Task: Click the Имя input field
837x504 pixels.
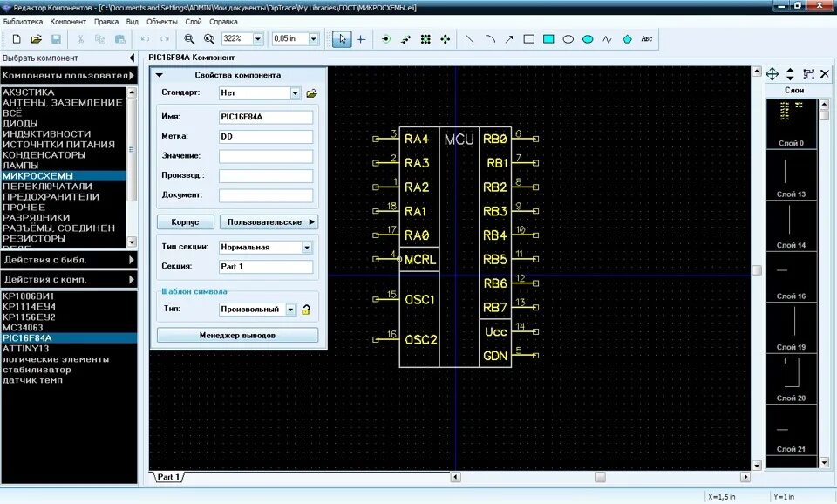Action: [266, 117]
